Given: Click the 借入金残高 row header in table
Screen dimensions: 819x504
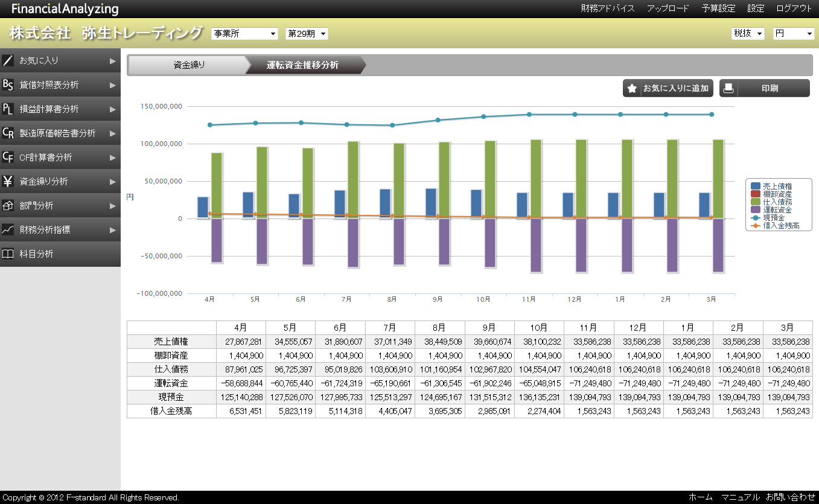Looking at the screenshot, I should click(171, 411).
